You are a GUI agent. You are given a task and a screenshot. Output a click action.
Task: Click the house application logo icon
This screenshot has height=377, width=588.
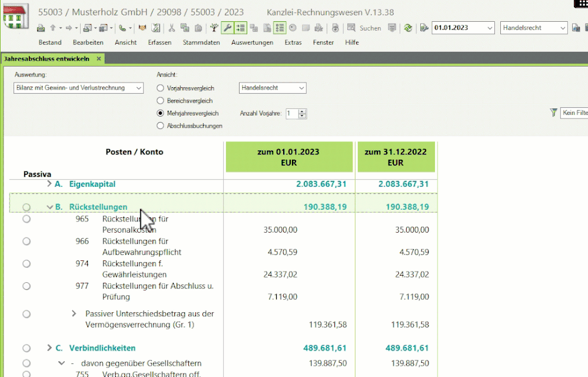[x=16, y=16]
